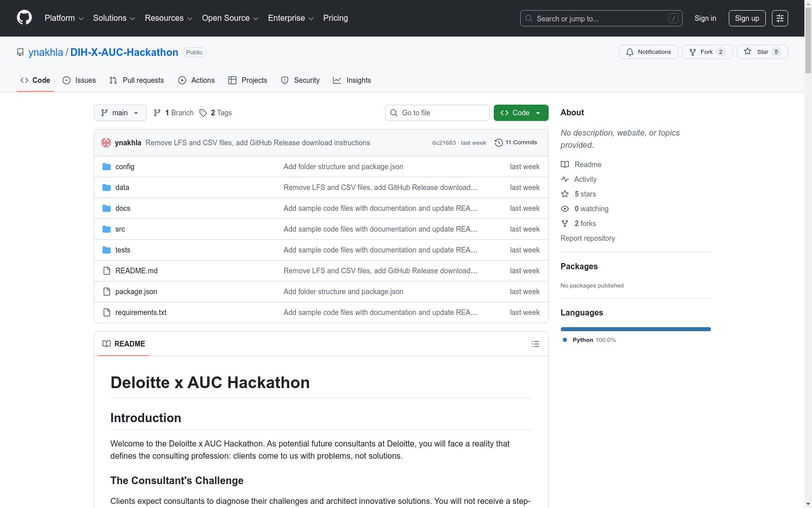Expand the Solutions dropdown

[x=114, y=18]
